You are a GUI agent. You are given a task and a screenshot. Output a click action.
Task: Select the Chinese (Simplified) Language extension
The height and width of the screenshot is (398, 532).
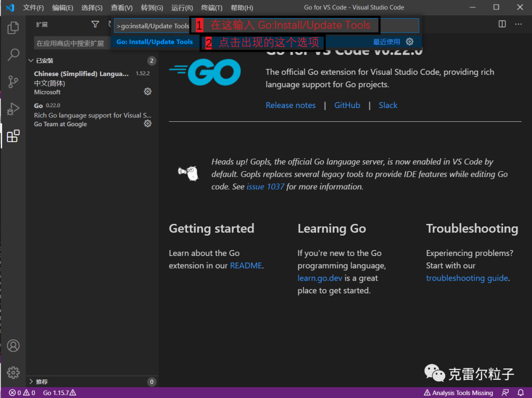(92, 82)
